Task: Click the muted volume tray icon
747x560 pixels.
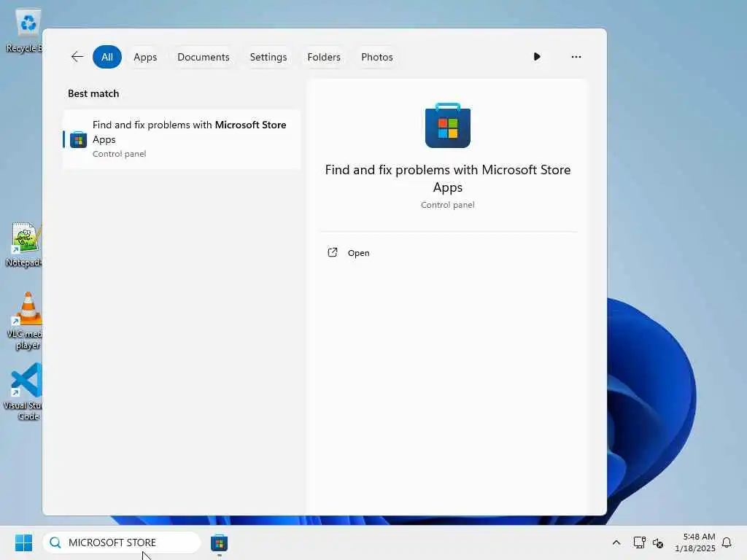Action: coord(658,542)
